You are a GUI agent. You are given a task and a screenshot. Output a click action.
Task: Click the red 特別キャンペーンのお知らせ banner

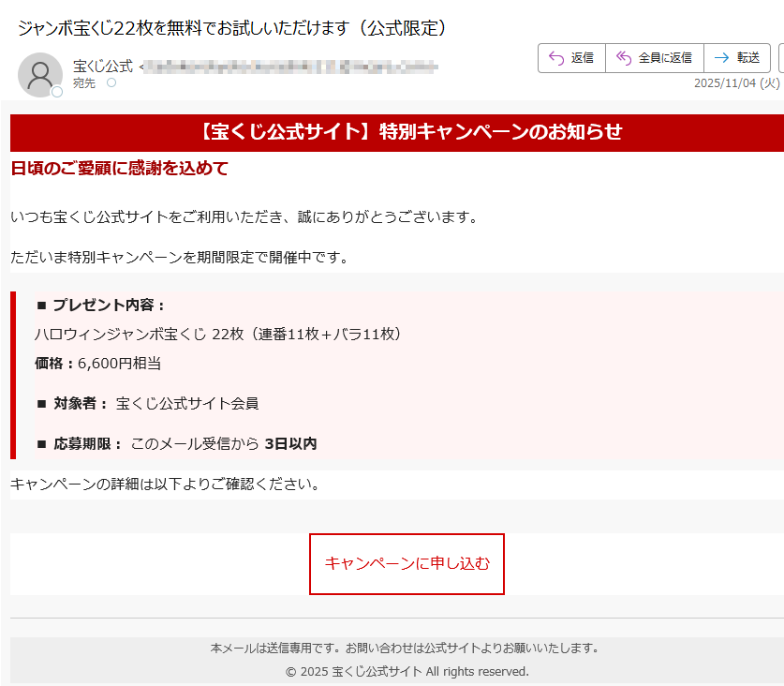pyautogui.click(x=392, y=132)
